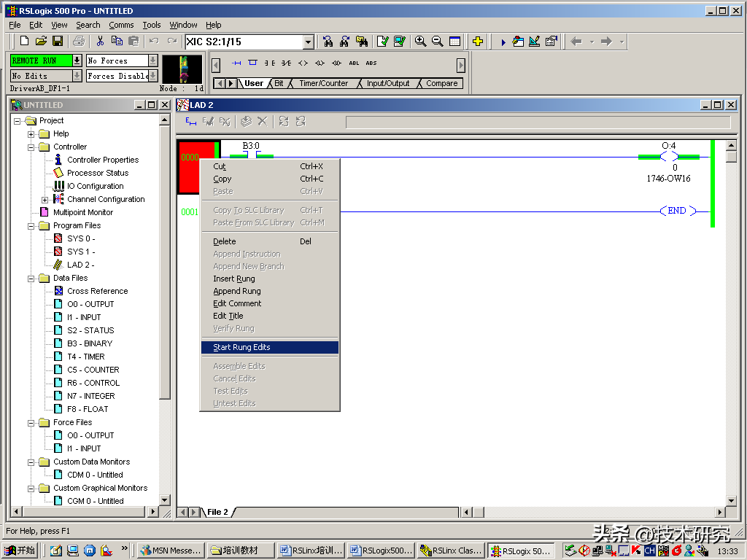Click the Save floppy disk icon
Viewport: 747px width, 560px height.
[57, 42]
